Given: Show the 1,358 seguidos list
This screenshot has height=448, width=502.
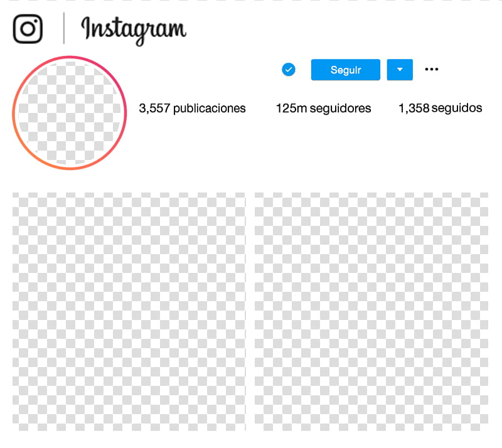Looking at the screenshot, I should tap(441, 109).
